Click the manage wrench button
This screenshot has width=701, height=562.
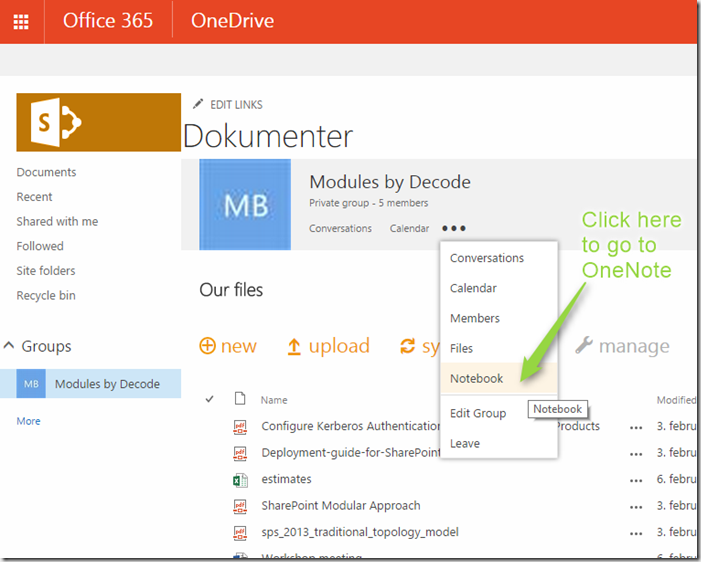tap(622, 346)
